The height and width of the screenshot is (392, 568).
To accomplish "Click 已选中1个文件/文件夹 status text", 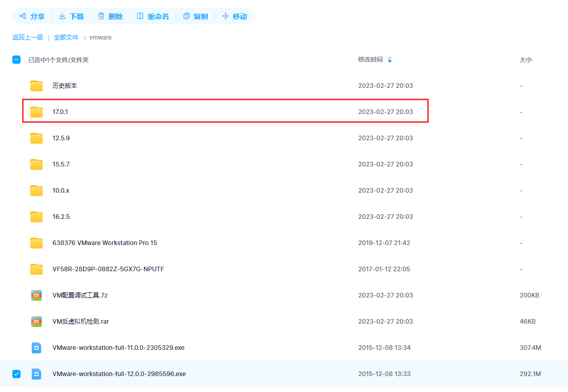I will (x=59, y=60).
